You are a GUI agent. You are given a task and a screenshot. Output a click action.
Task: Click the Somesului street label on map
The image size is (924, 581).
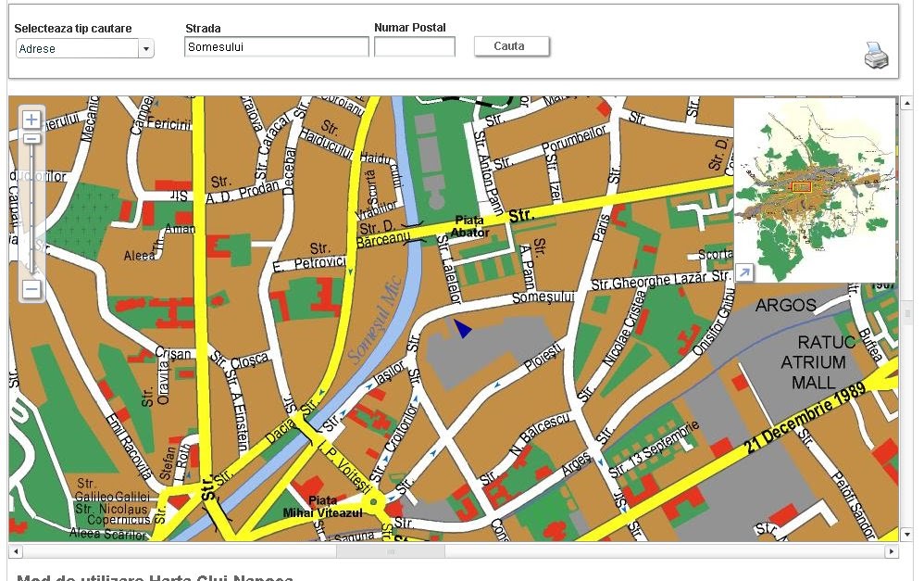543,297
